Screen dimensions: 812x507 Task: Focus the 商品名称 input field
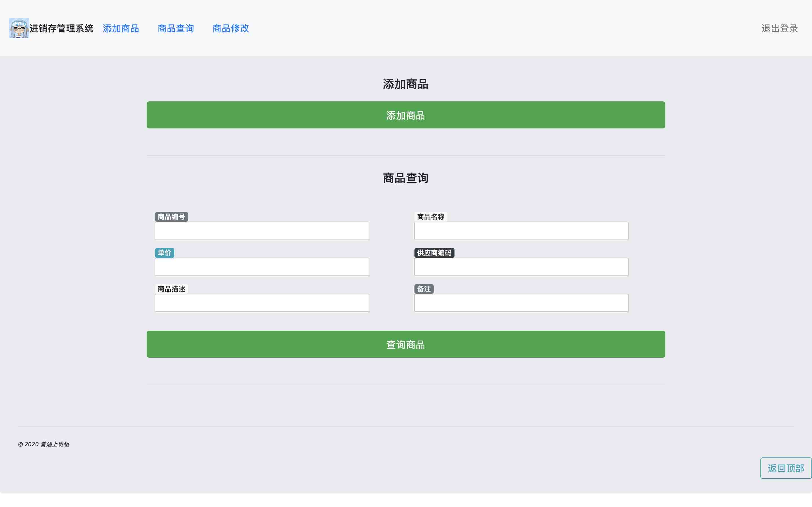[x=521, y=231]
